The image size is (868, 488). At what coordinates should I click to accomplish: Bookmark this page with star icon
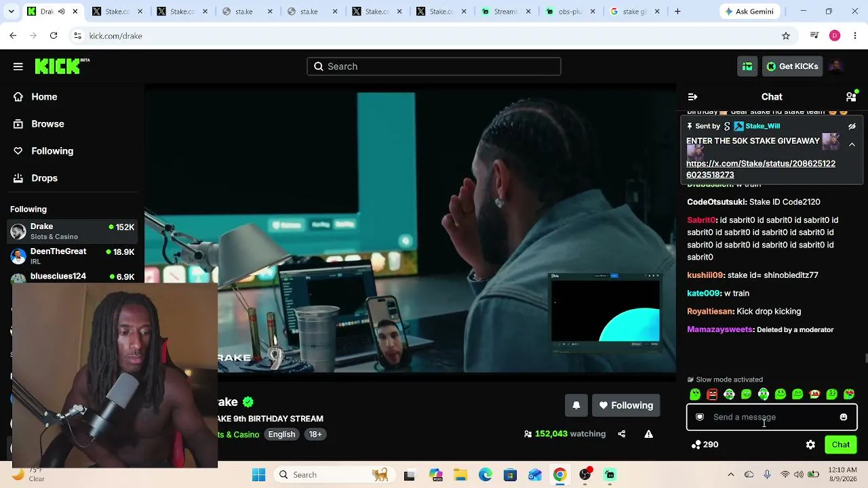coord(786,36)
